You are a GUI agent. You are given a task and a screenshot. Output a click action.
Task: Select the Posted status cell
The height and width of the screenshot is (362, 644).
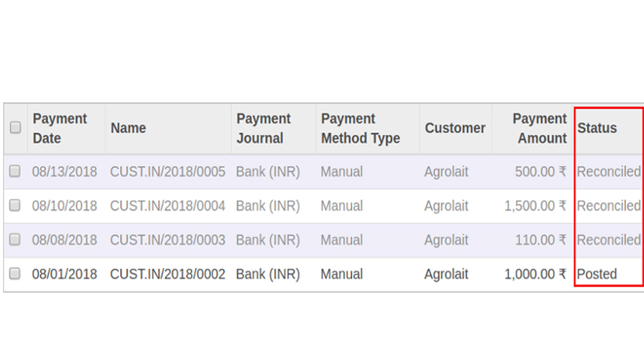click(597, 274)
